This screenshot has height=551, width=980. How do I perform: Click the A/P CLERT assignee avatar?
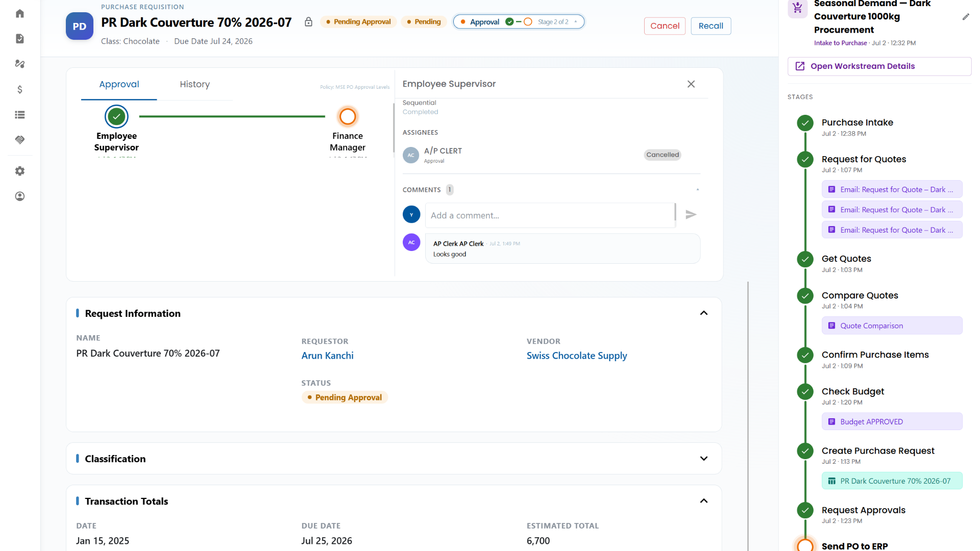point(411,155)
